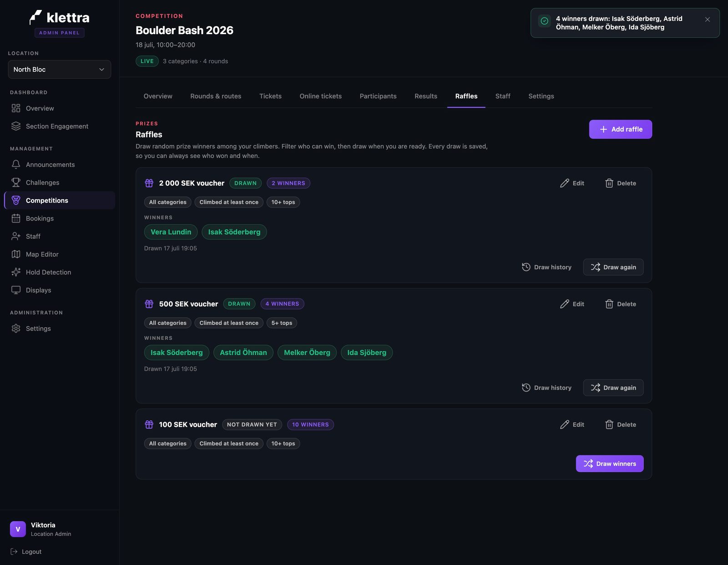The image size is (728, 565).
Task: Click the Logout link
Action: (26, 551)
